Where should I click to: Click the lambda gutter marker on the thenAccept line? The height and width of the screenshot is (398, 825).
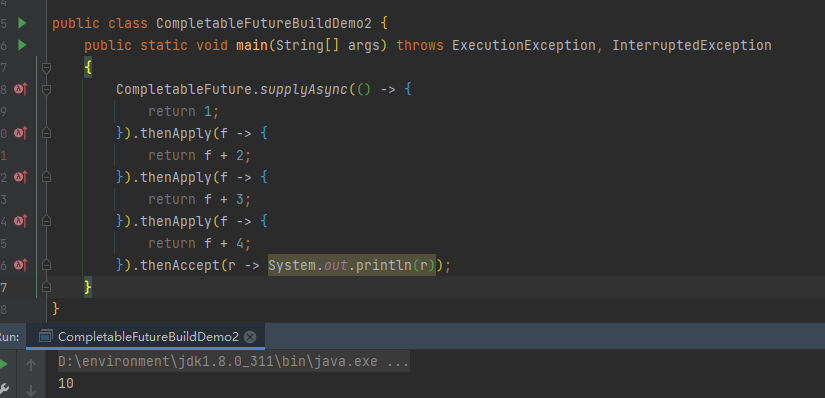[x=21, y=265]
